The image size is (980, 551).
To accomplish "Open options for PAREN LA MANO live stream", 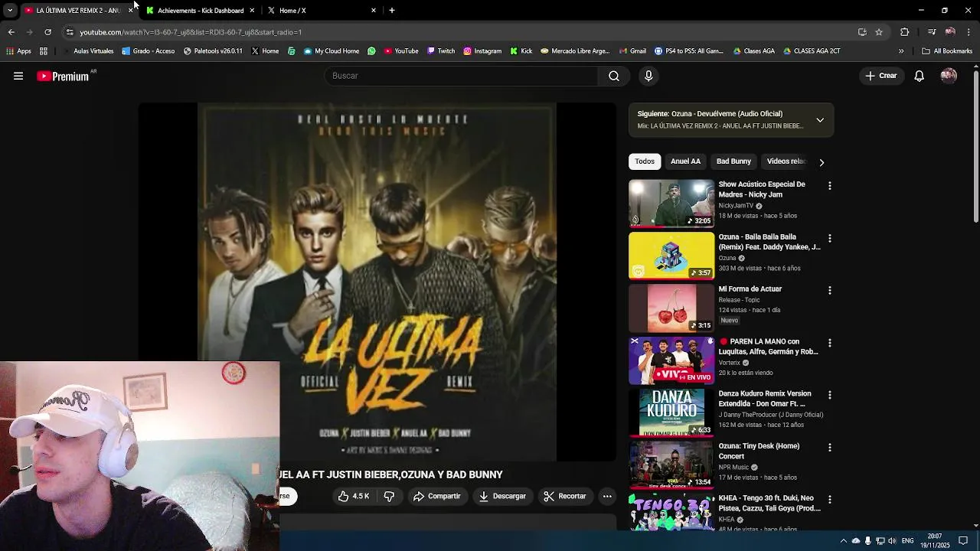I will (x=829, y=343).
